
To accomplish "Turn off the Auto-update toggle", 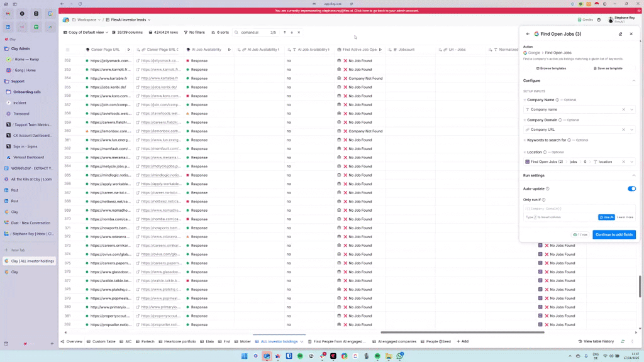I will [631, 189].
